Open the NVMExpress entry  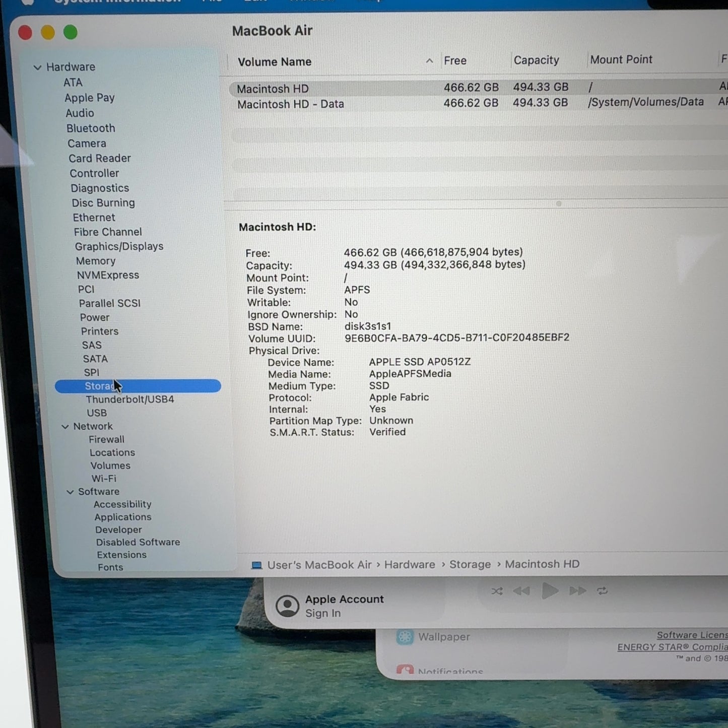[x=108, y=275]
